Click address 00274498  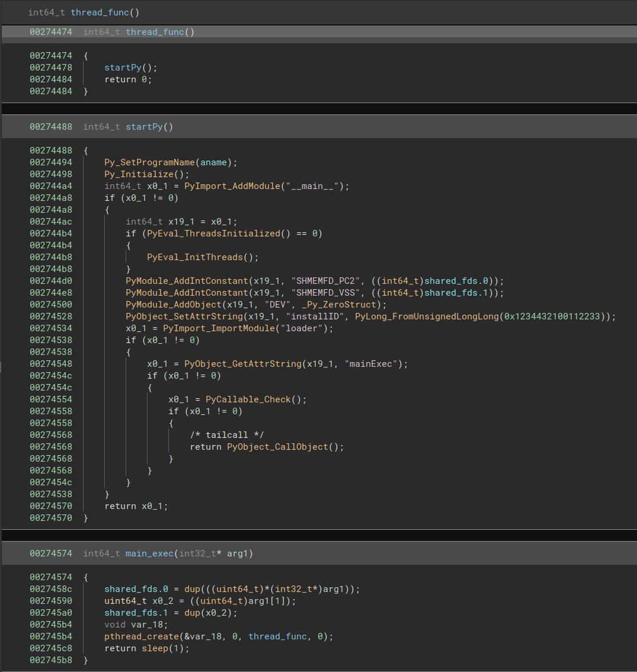pos(51,174)
